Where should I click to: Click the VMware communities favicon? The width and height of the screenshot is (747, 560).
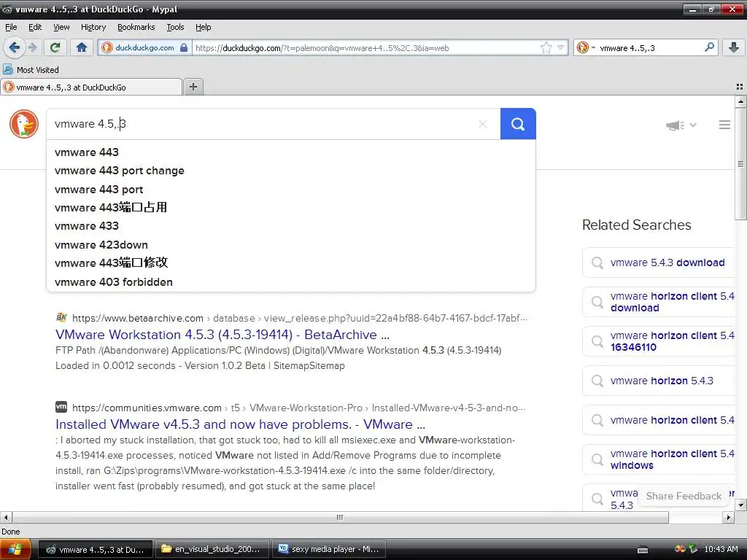tap(61, 407)
